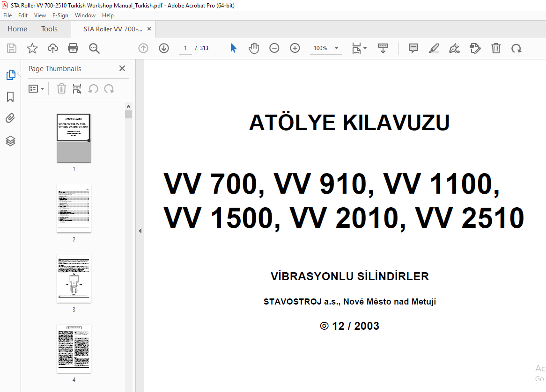
Task: Print the document using printer icon
Action: (x=73, y=48)
